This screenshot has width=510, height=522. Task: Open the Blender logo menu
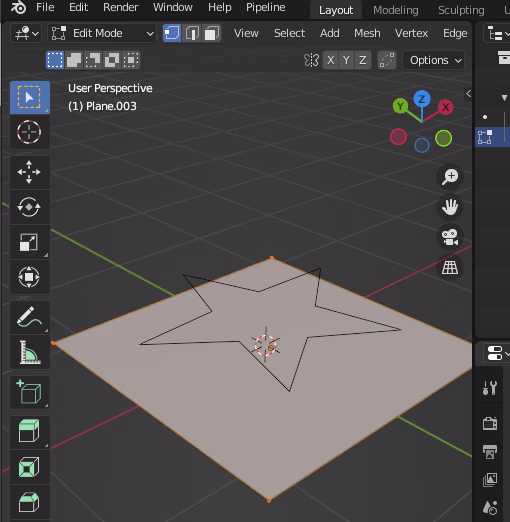[18, 7]
